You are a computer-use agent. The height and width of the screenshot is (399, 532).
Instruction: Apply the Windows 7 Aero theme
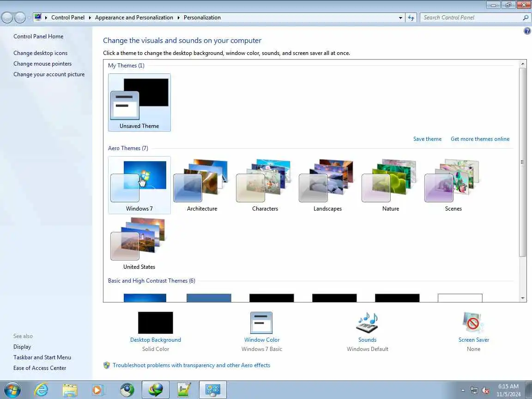(139, 185)
